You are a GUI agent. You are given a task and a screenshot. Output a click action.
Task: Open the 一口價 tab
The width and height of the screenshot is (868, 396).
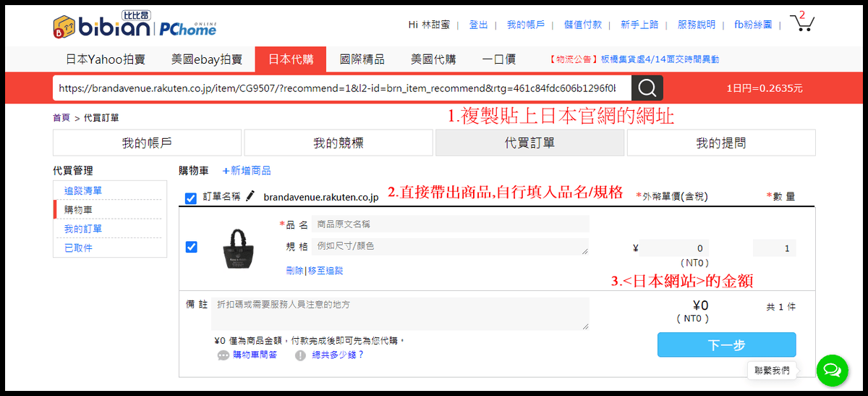pyautogui.click(x=499, y=59)
